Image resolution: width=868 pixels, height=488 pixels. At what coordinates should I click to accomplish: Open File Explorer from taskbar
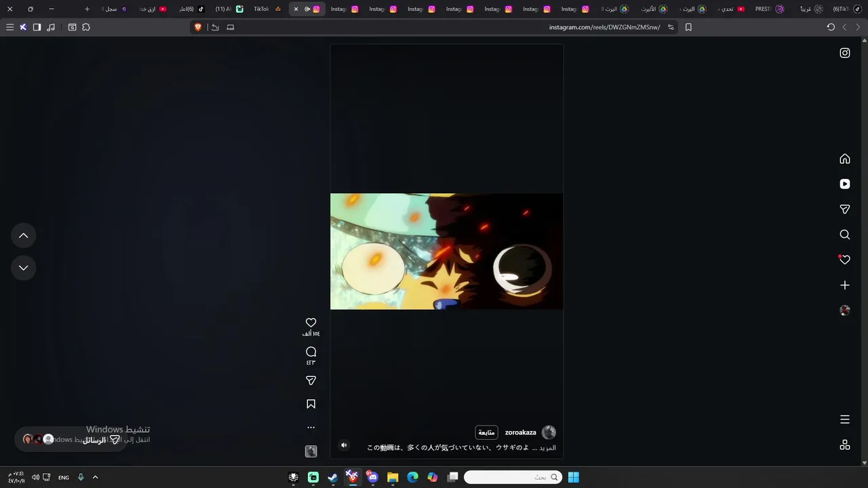coord(393,477)
